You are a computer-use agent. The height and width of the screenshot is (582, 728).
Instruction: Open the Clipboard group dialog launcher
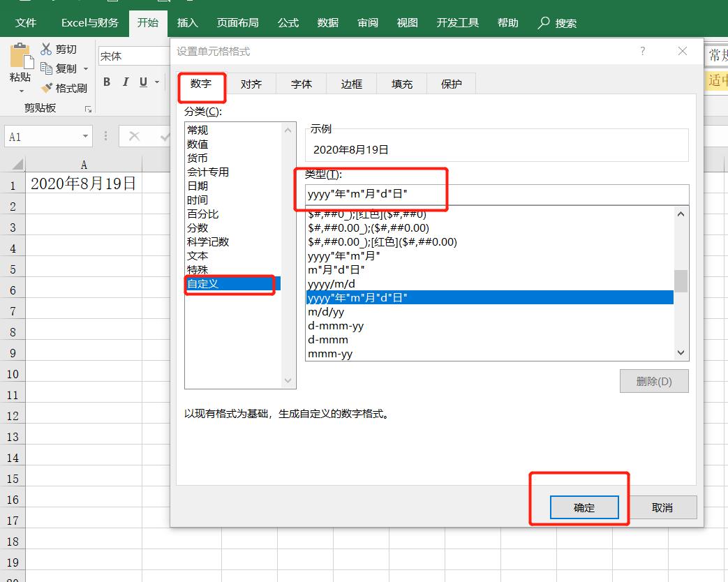coord(88,110)
